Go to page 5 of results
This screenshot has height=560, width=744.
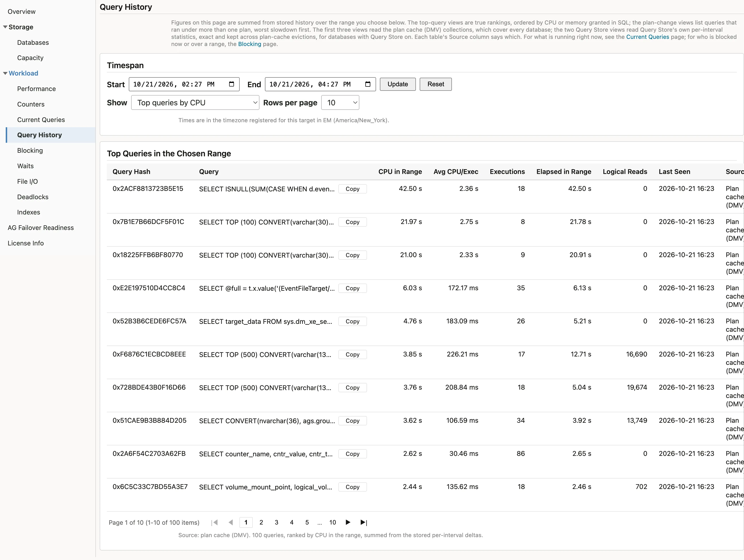point(307,522)
